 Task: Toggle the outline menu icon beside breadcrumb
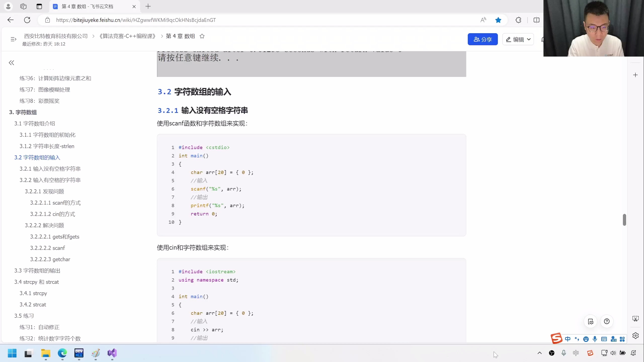(x=13, y=39)
